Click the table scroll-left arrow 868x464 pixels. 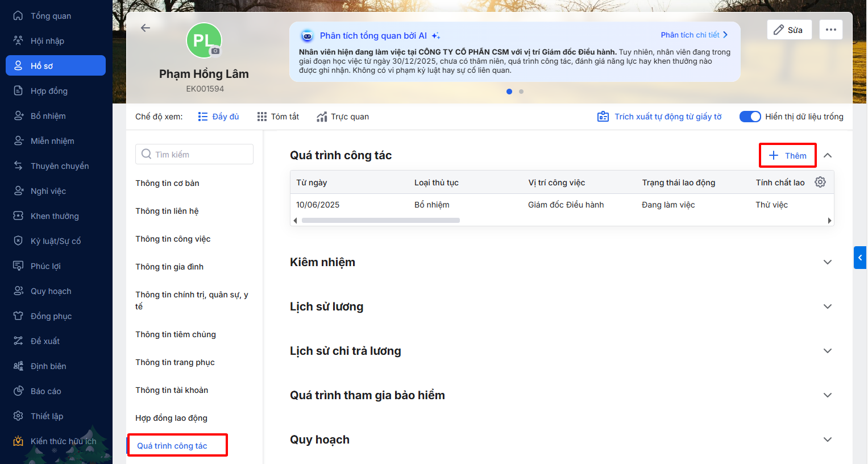[x=295, y=221]
